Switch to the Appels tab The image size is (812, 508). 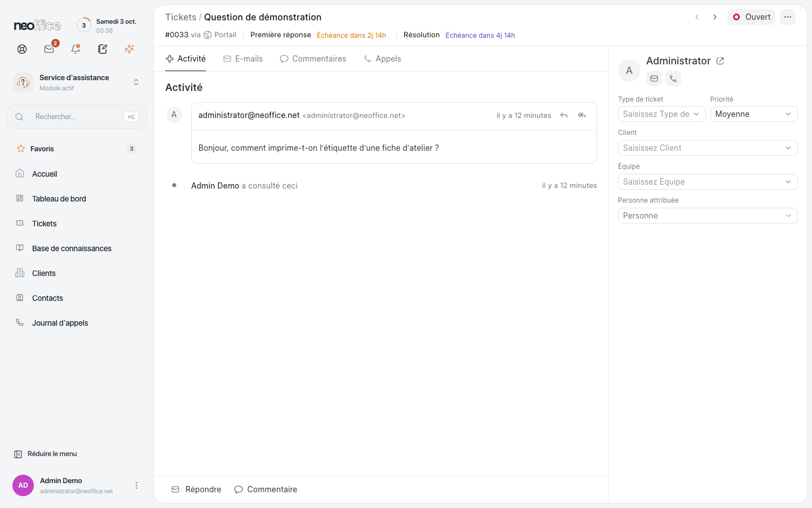382,59
